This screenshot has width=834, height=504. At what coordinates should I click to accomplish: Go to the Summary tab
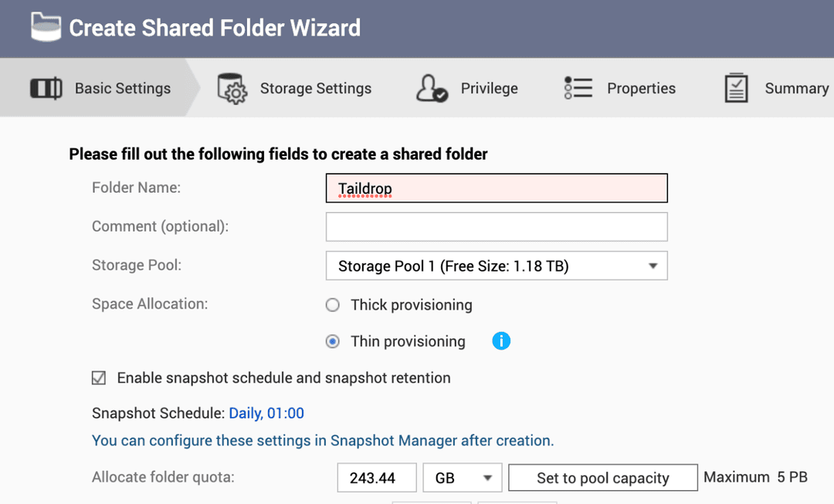coord(795,87)
